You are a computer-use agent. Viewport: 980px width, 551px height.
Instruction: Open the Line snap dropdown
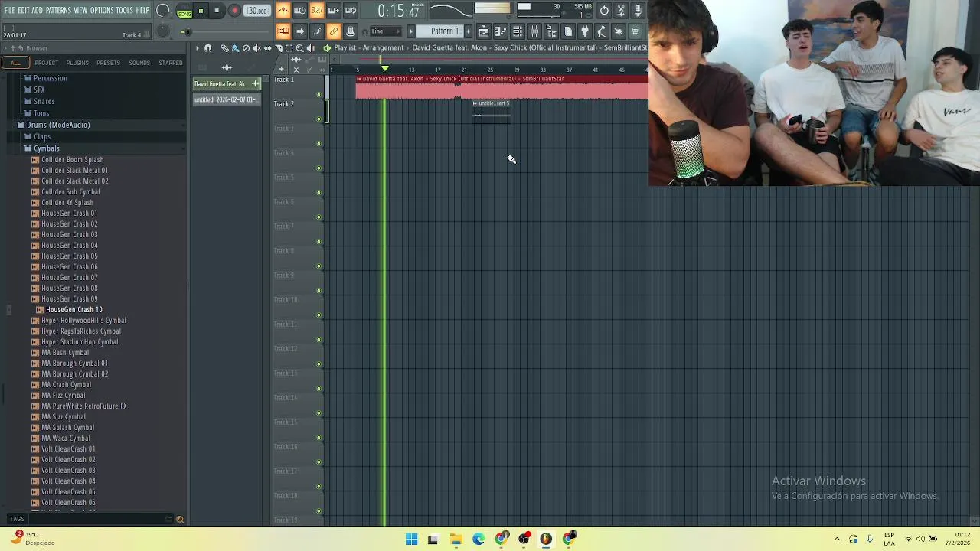point(386,31)
